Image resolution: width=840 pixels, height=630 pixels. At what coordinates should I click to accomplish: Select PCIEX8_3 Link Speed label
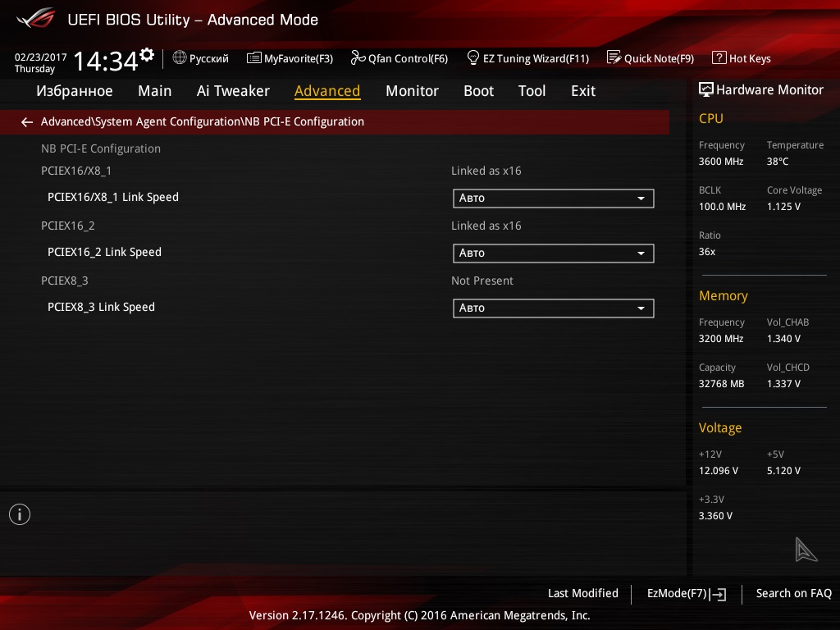tap(101, 307)
